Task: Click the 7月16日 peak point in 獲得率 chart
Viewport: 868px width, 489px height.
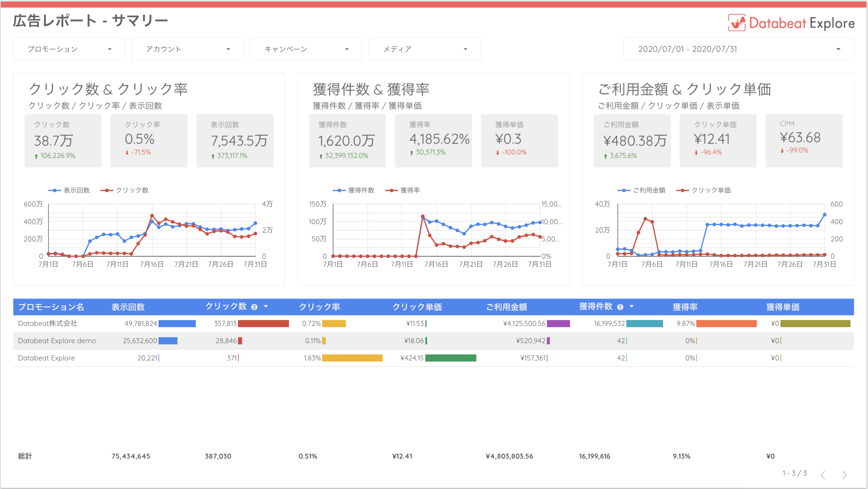Action: (x=423, y=216)
